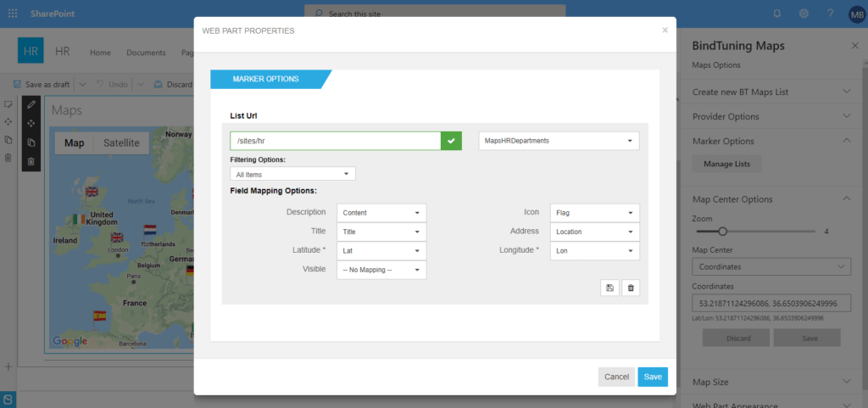Open the settings gear icon
Viewport: 868px width, 408px height.
click(x=804, y=14)
